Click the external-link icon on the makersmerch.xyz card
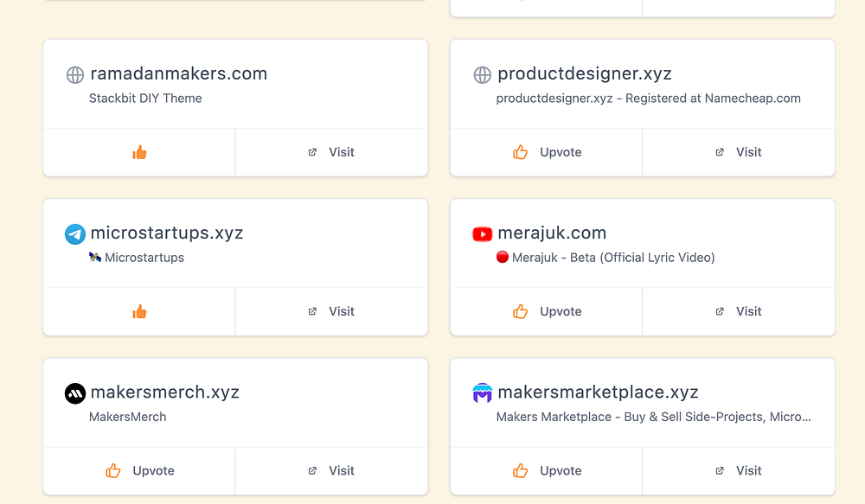865x504 pixels. [312, 471]
